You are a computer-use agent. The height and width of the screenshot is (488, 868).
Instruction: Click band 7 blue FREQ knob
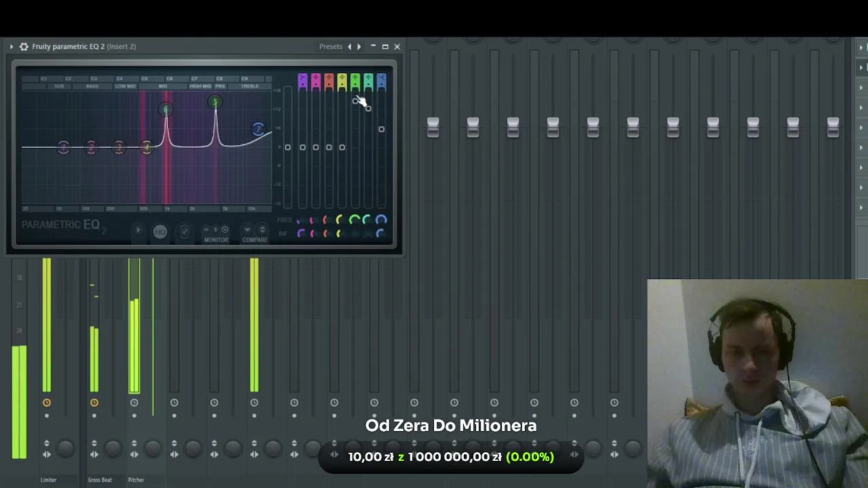381,220
